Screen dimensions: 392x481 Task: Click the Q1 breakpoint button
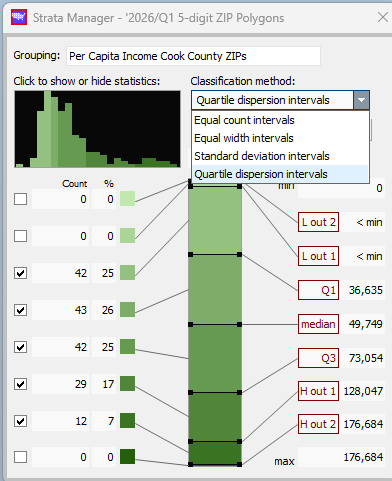pyautogui.click(x=318, y=290)
